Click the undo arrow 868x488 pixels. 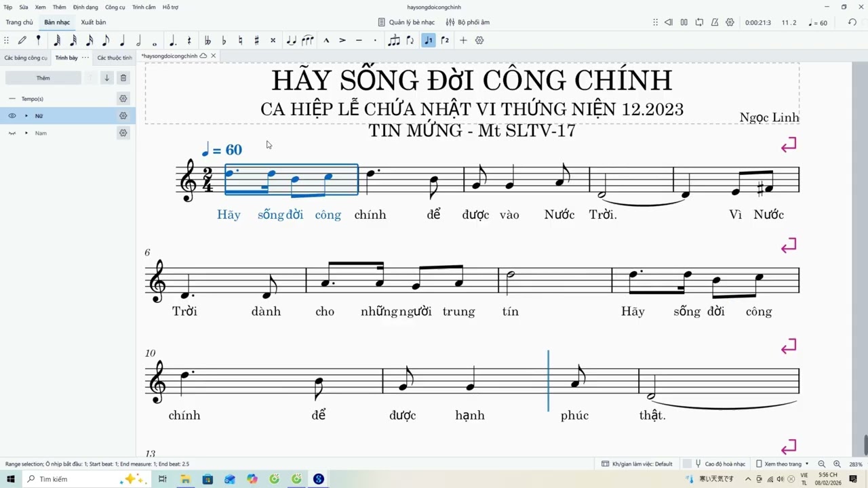pos(852,22)
